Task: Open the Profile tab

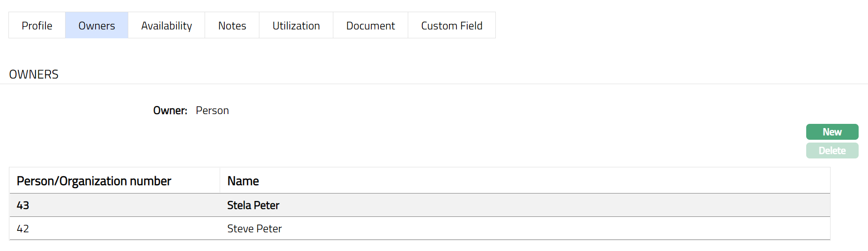Action: tap(37, 26)
